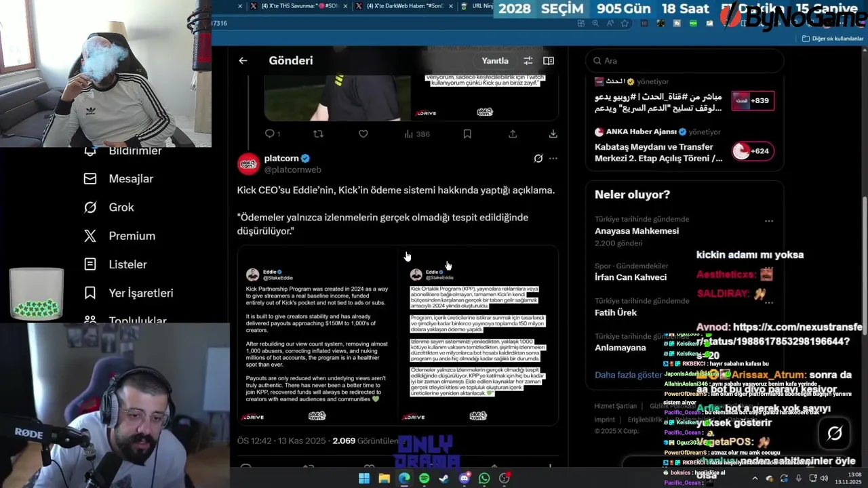Ask Grok about the platcorn post
This screenshot has height=488, width=868.
point(538,158)
